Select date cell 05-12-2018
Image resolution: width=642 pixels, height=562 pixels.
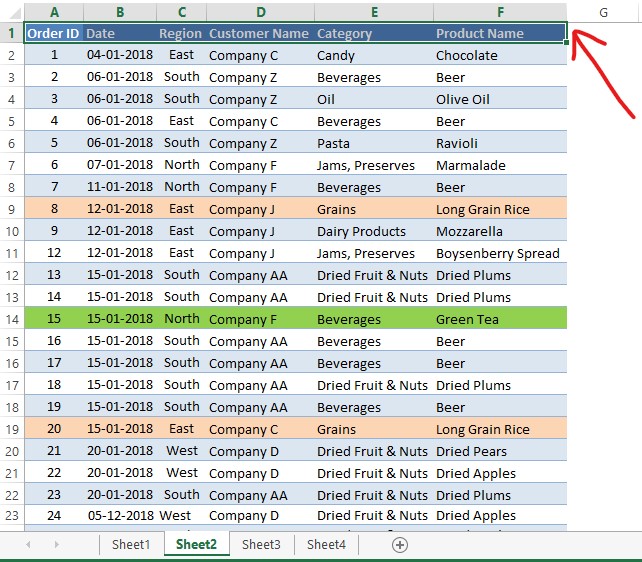(x=120, y=515)
